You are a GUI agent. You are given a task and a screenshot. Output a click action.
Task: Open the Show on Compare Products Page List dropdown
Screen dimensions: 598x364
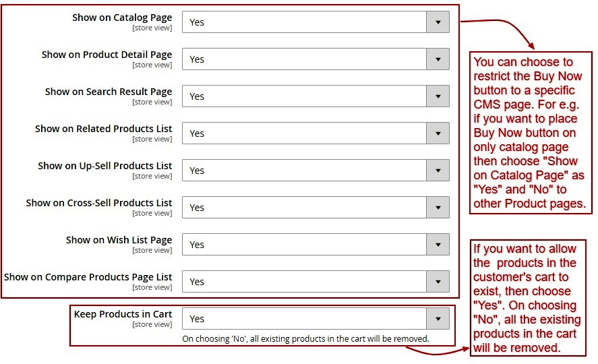tap(305, 282)
